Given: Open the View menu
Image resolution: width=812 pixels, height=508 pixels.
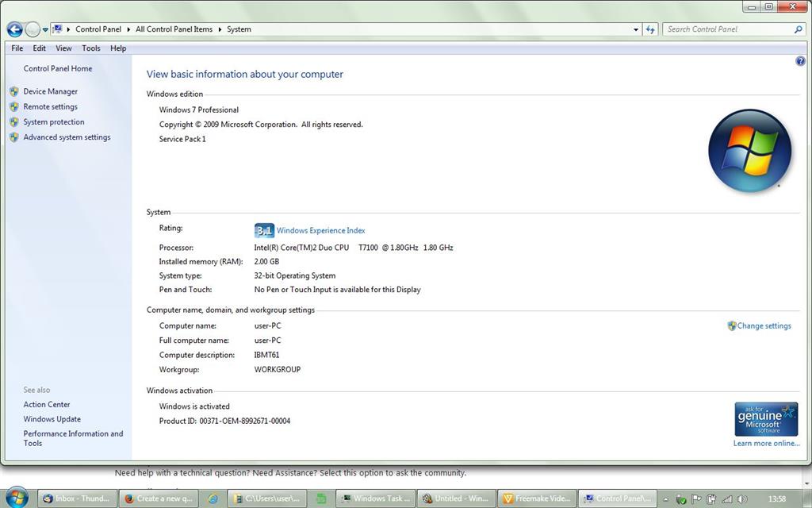Looking at the screenshot, I should pos(63,48).
